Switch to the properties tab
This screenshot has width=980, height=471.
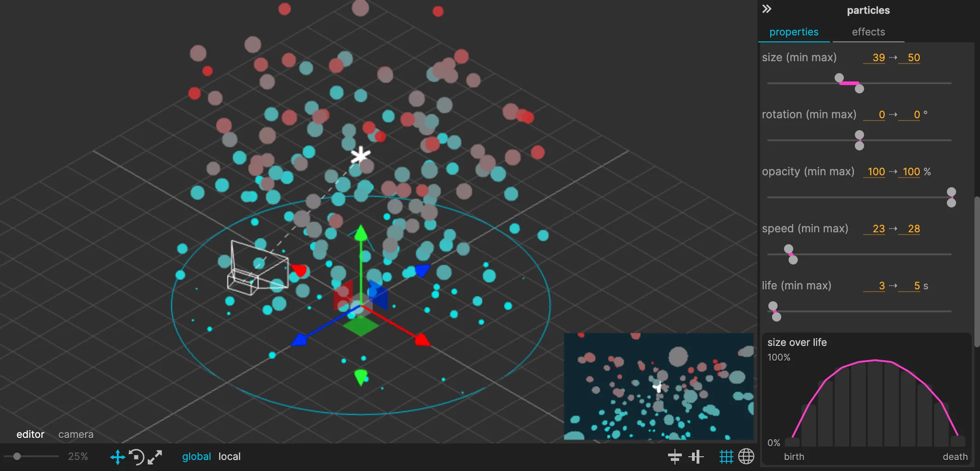pos(794,32)
